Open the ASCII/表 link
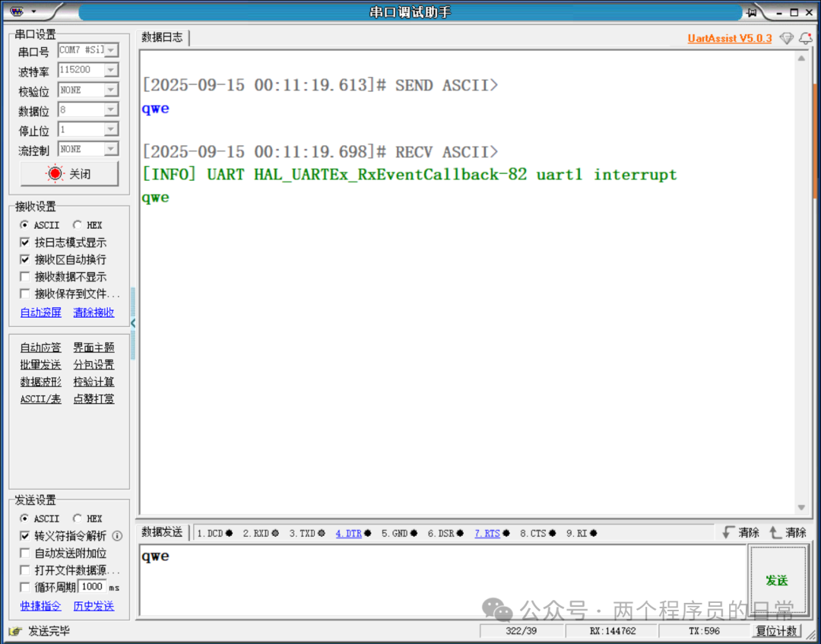The image size is (821, 644). pyautogui.click(x=41, y=399)
